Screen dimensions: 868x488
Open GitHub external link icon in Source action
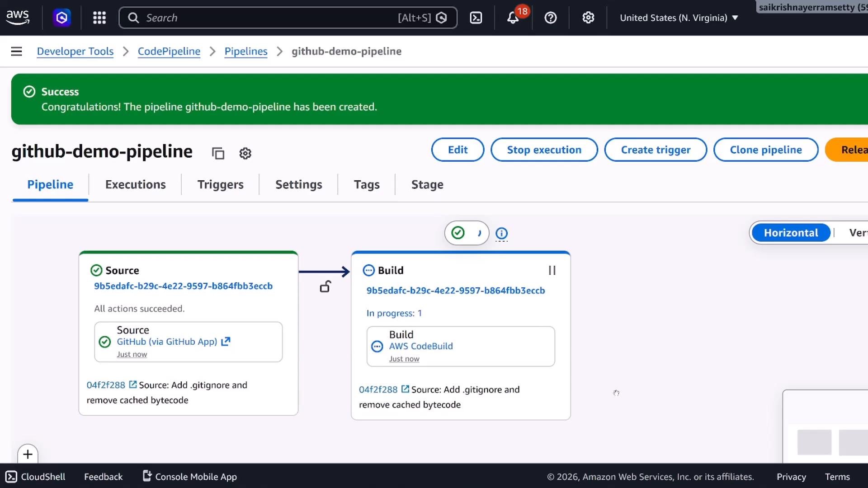tap(226, 342)
